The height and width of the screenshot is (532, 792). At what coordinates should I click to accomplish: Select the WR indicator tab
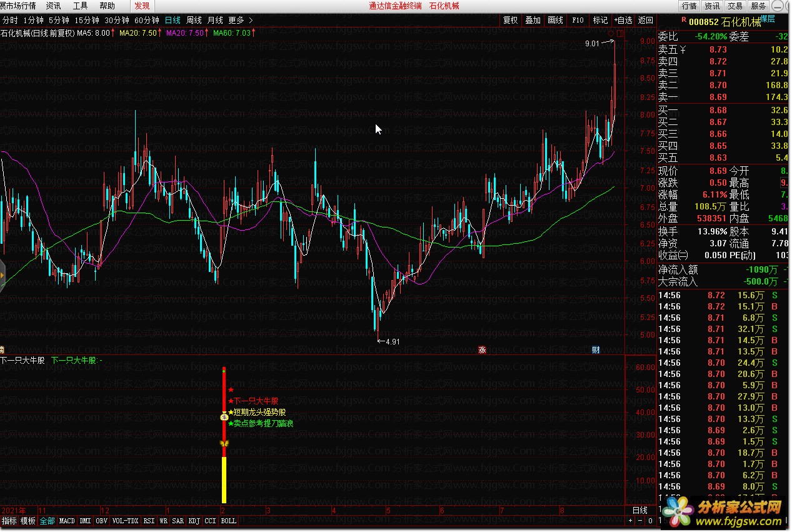pyautogui.click(x=164, y=521)
